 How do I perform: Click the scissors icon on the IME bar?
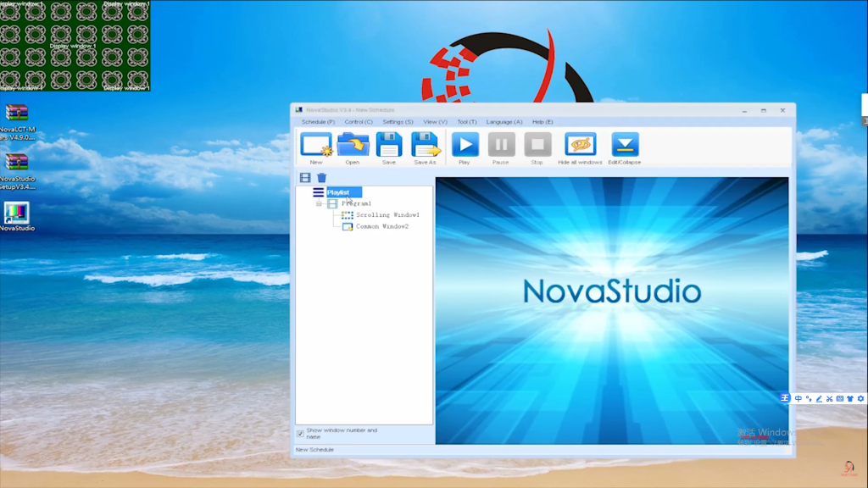coord(829,398)
